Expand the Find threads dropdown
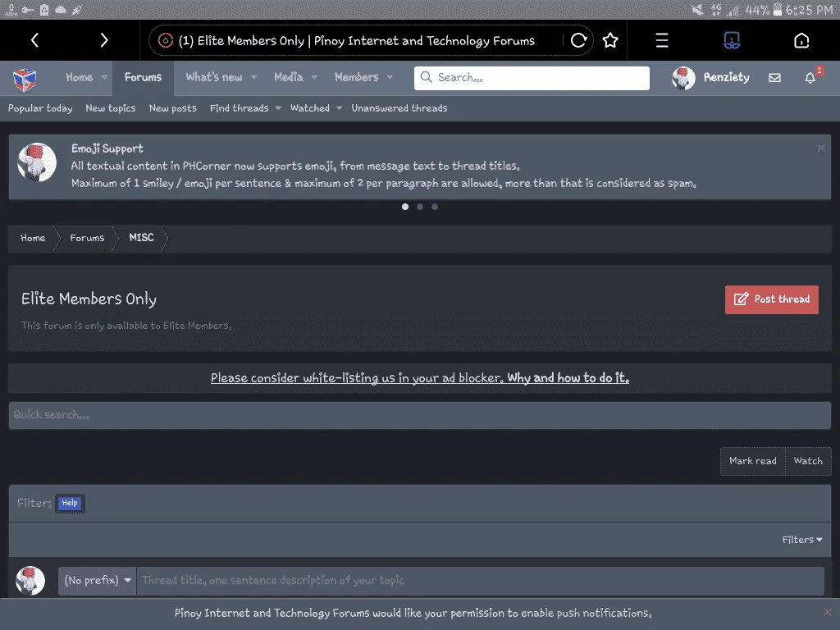The width and height of the screenshot is (840, 630). click(x=279, y=108)
